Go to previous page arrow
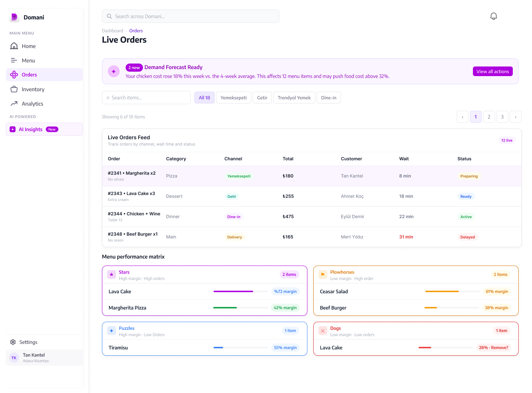The image size is (532, 393). (463, 117)
